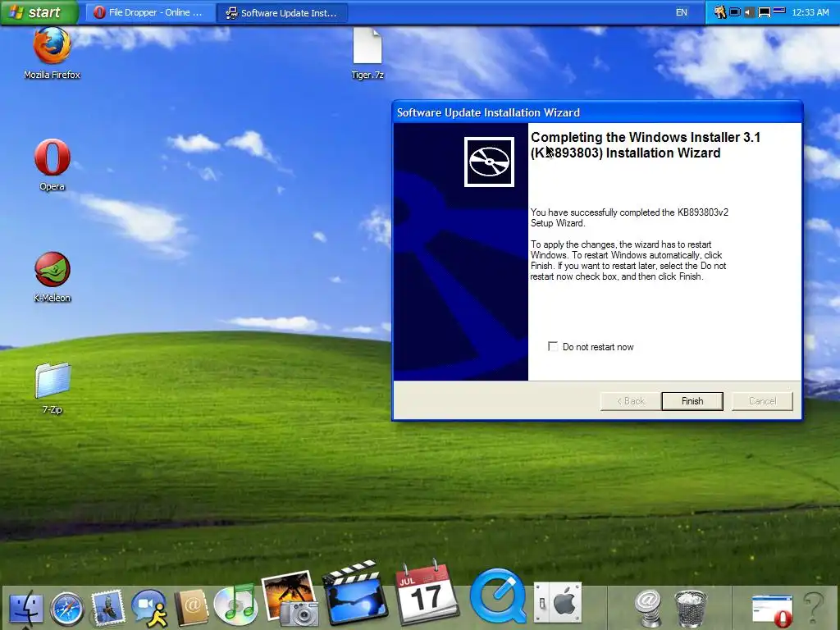Open System Preferences icon in dock

coord(558,603)
